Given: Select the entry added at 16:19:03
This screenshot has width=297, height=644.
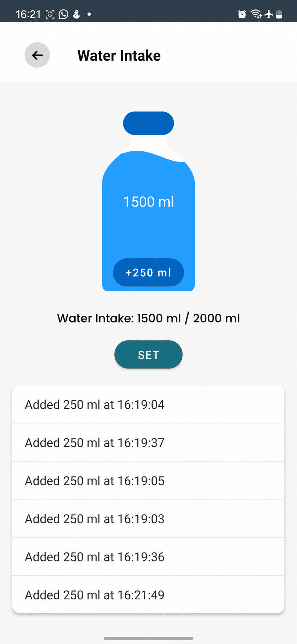Looking at the screenshot, I should tap(148, 519).
